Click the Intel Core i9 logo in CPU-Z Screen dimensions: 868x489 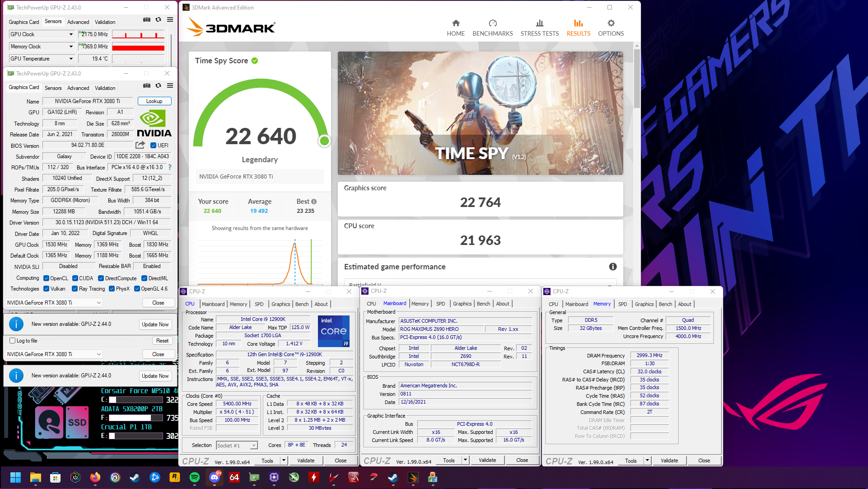point(334,331)
